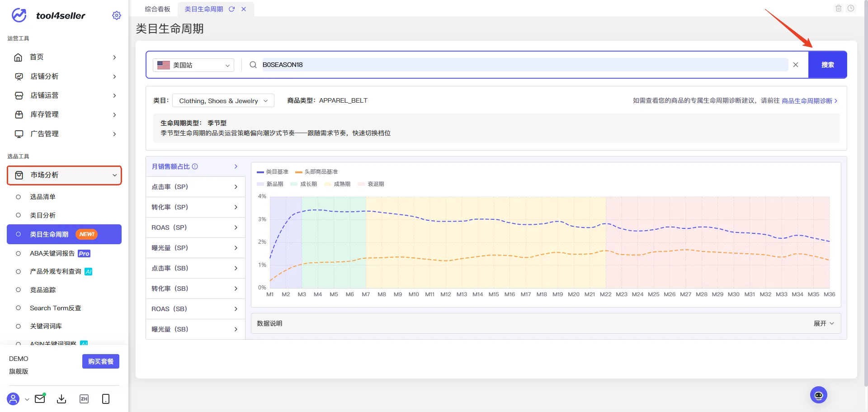Open the 美国站 marketplace dropdown
This screenshot has width=868, height=412.
pos(193,65)
